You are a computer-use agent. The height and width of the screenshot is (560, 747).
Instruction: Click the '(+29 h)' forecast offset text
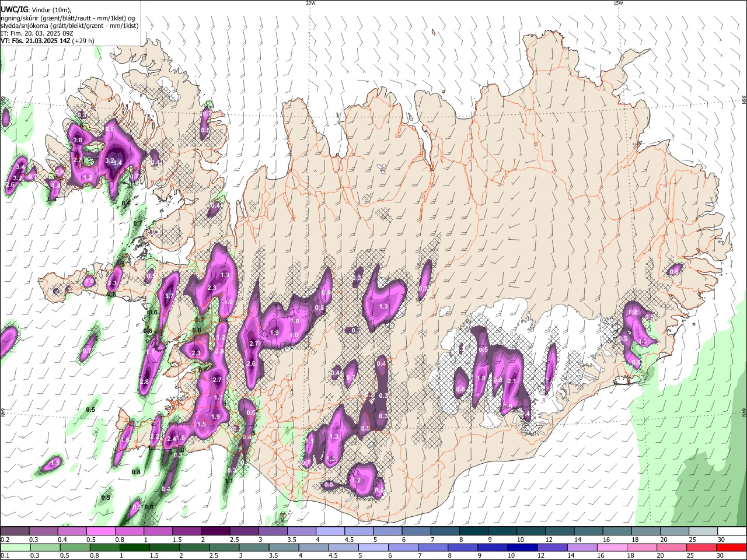click(x=83, y=41)
